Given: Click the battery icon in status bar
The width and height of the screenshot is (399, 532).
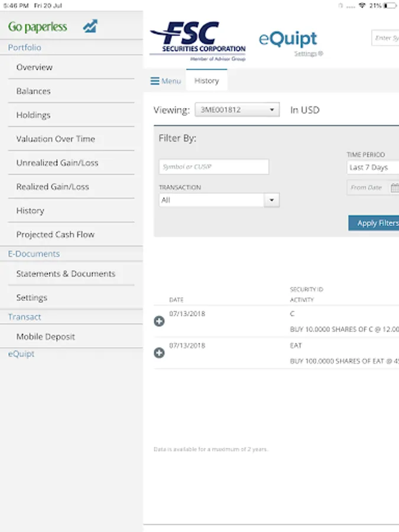Looking at the screenshot, I should [390, 5].
